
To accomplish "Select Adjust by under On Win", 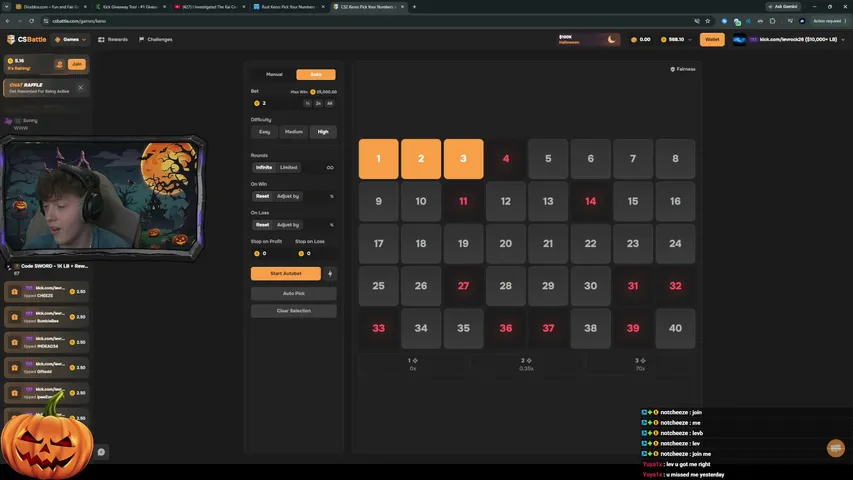I will [x=288, y=196].
